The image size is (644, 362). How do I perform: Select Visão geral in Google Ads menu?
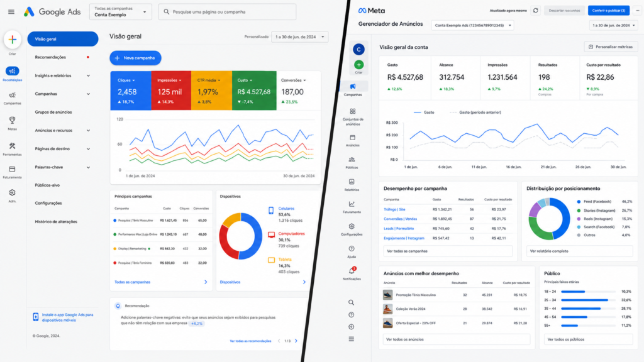[63, 39]
